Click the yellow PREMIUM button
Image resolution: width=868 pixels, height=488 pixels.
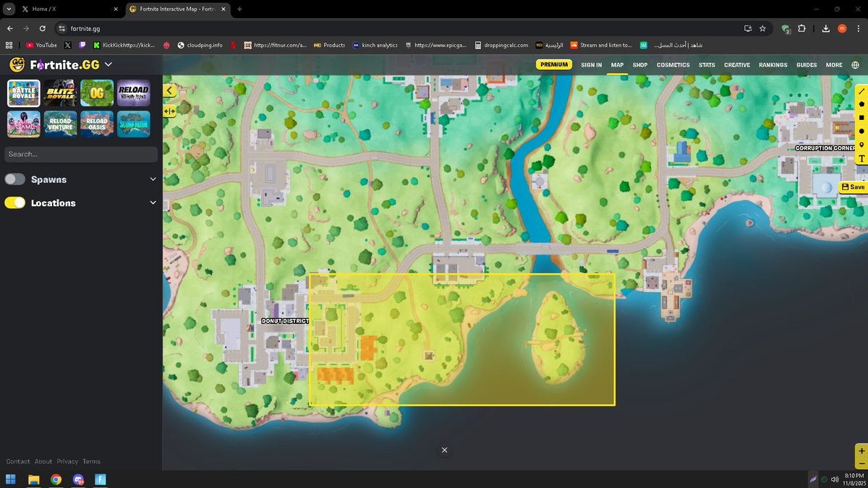(554, 64)
